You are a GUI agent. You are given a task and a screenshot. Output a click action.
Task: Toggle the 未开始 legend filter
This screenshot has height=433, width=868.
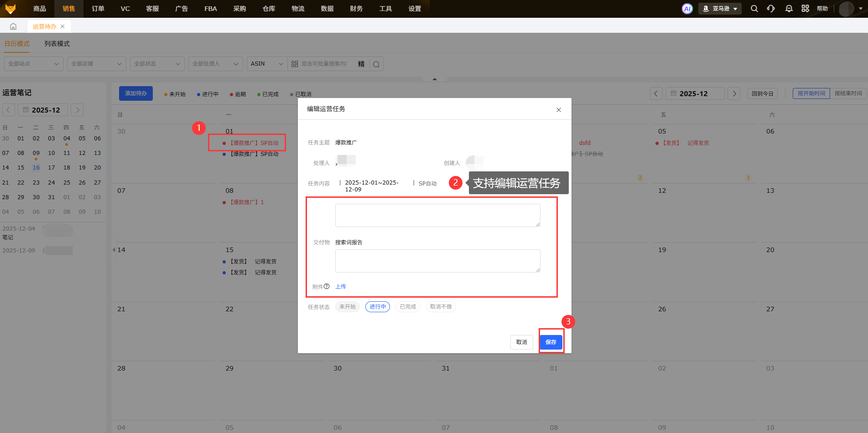(175, 94)
